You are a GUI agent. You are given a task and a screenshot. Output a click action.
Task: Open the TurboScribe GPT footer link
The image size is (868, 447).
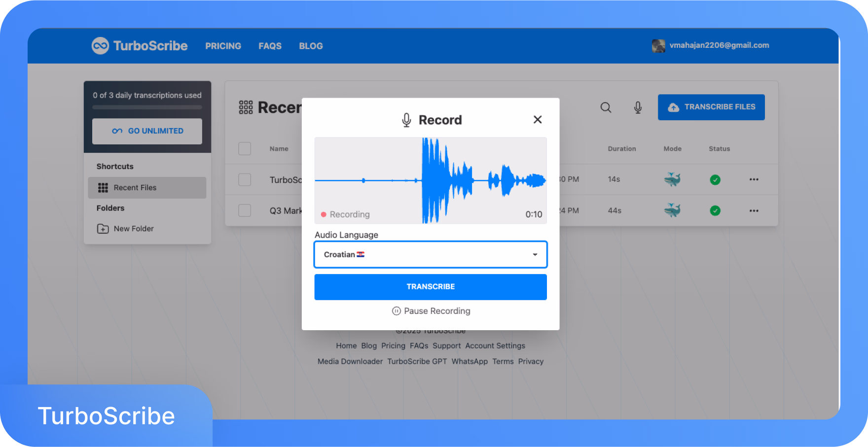(417, 361)
